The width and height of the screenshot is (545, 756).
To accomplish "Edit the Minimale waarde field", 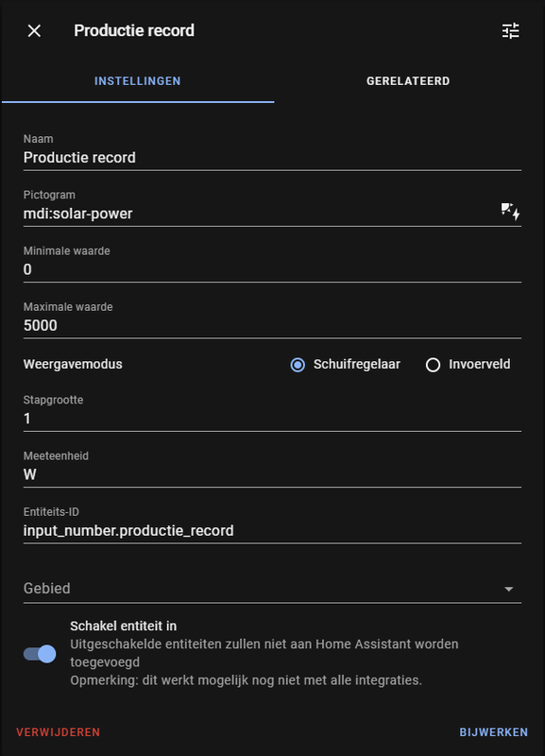I will pos(272,264).
